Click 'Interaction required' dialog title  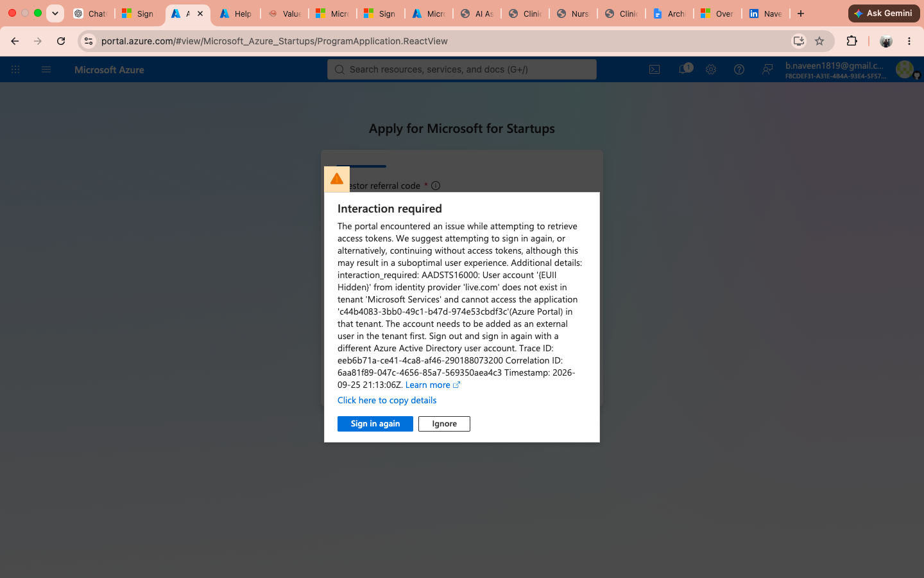coord(389,209)
